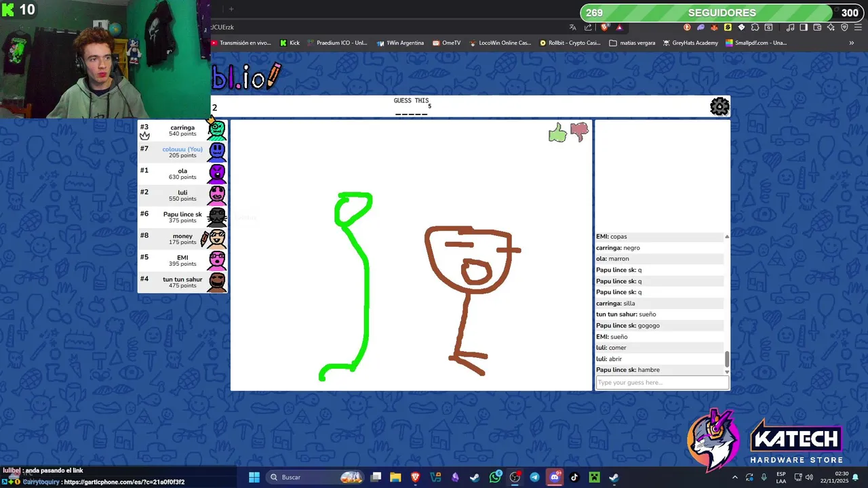This screenshot has width=868, height=488.
Task: Open the Brave VPN shield icon
Action: (x=845, y=27)
